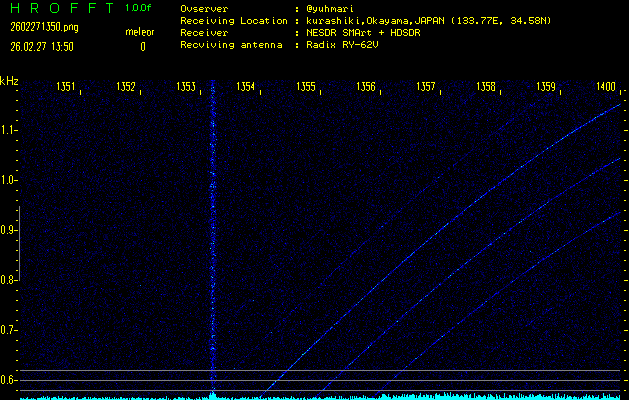Image resolution: width=629 pixels, height=400 pixels.
Task: Select the 1.0.0f version label
Action: (x=139, y=8)
